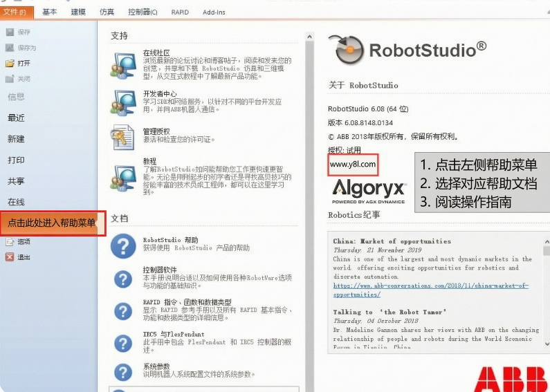Click the 关闭 close file icon
The width and height of the screenshot is (550, 392).
coord(10,79)
